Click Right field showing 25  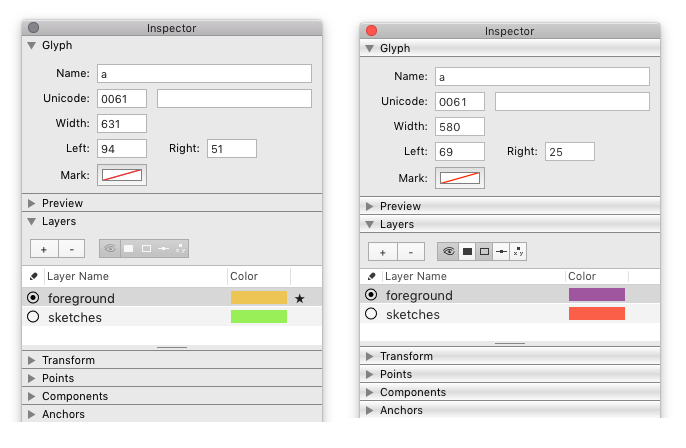(570, 151)
